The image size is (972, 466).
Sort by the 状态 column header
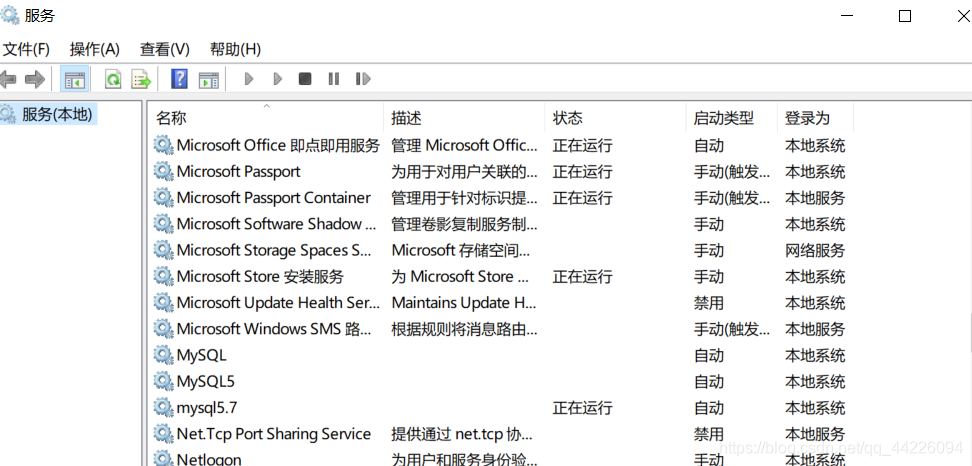pyautogui.click(x=616, y=118)
